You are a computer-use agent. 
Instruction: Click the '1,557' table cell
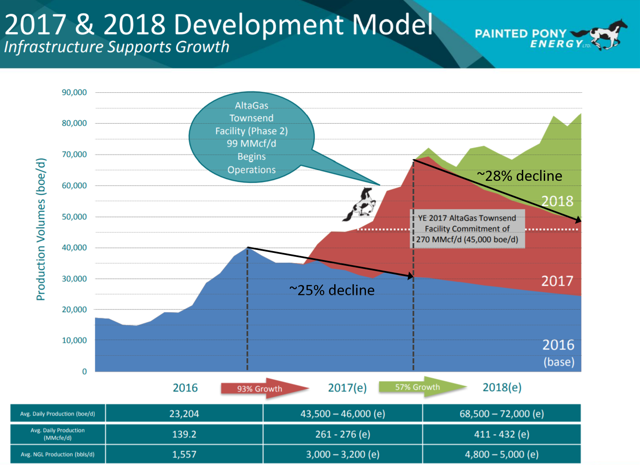pos(184,454)
